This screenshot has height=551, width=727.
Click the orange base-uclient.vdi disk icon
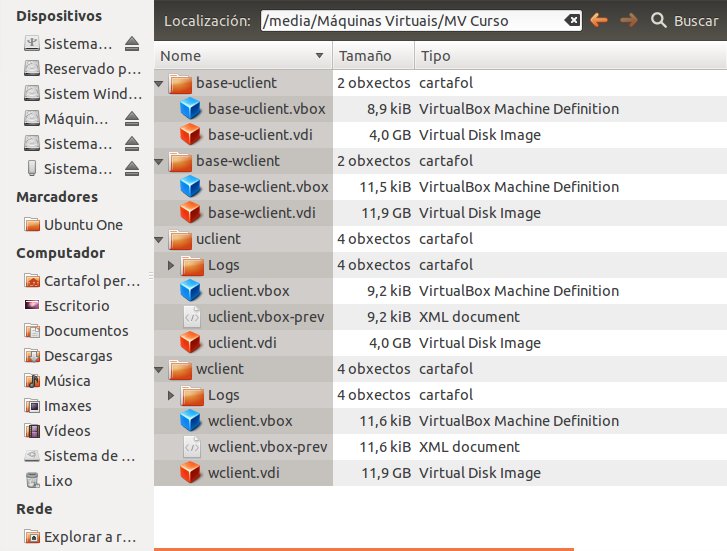[x=190, y=135]
